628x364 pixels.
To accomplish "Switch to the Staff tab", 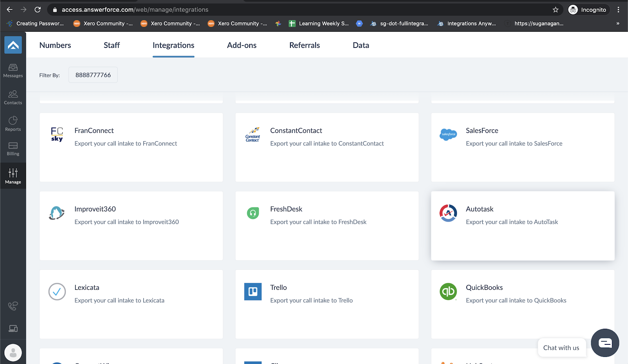I will tap(112, 45).
